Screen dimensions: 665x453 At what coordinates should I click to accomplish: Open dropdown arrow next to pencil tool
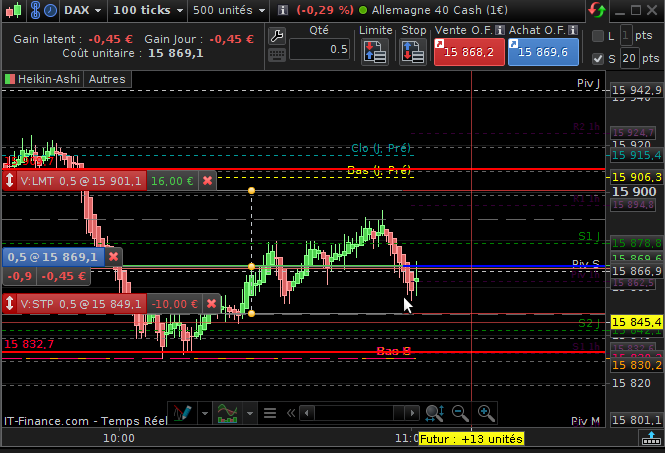point(205,413)
